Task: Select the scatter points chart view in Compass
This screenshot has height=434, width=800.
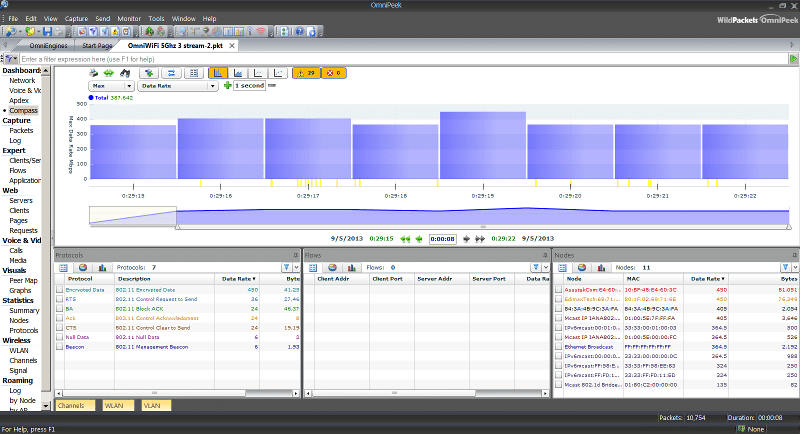Action: pyautogui.click(x=278, y=73)
